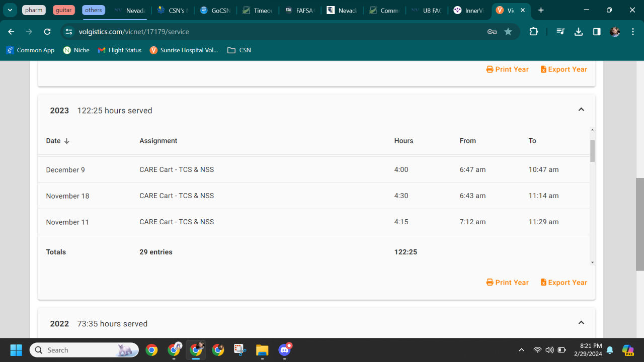Screen dimensions: 644x362
Task: Switch to the FAFSA tab
Action: pos(299,10)
